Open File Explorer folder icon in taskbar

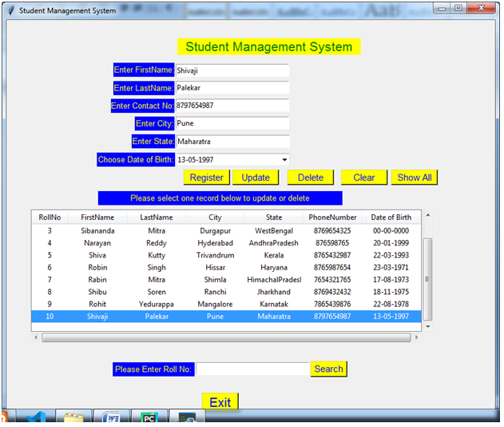73,417
